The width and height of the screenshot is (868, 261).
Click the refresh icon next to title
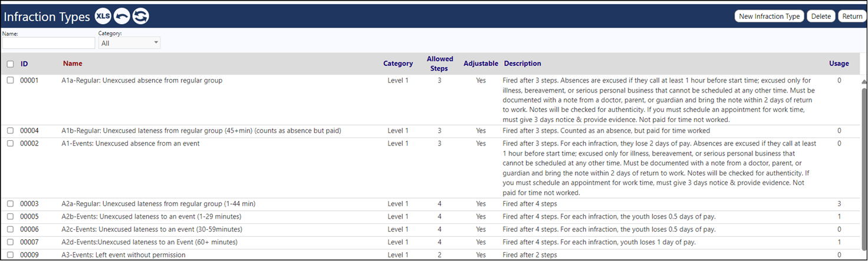(140, 16)
